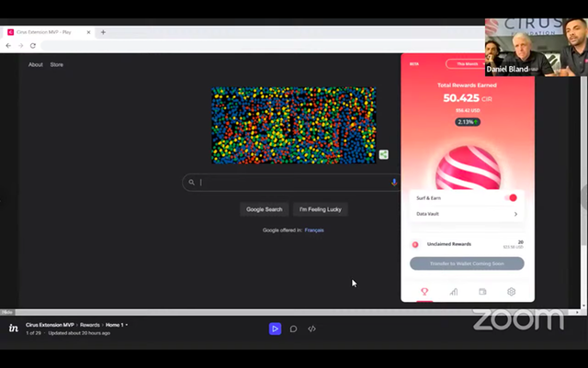
Task: Click the Hide label at bottom left
Action: pos(7,312)
